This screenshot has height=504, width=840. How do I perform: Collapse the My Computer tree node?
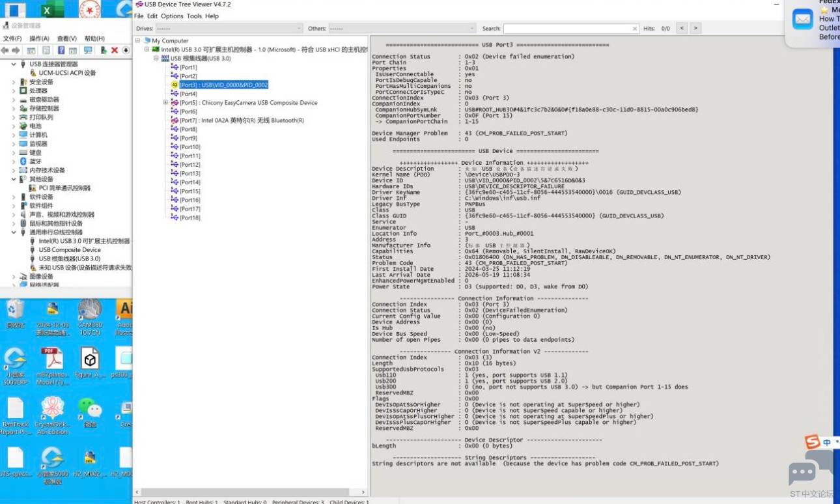(x=138, y=40)
